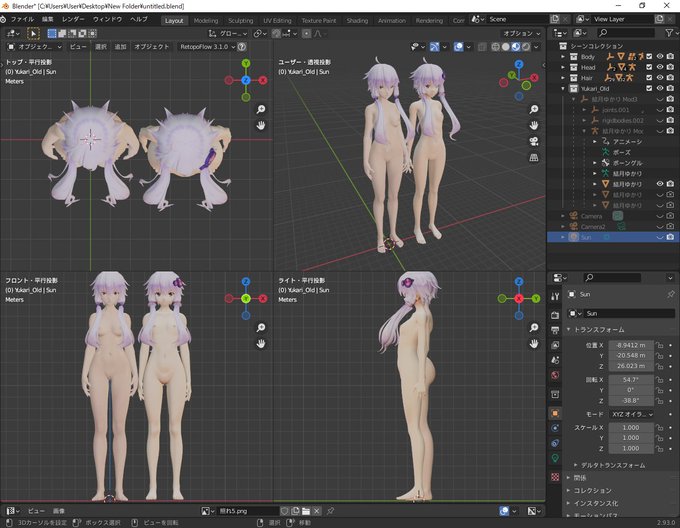
Task: Switch to the Shading workspace tab
Action: coord(357,20)
